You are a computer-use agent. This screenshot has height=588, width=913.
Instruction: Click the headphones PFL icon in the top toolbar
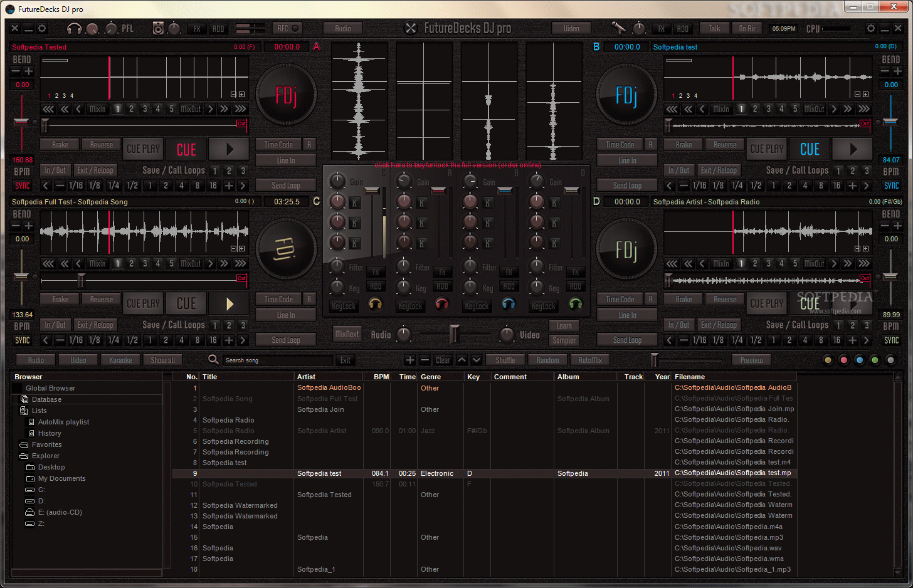pos(75,29)
